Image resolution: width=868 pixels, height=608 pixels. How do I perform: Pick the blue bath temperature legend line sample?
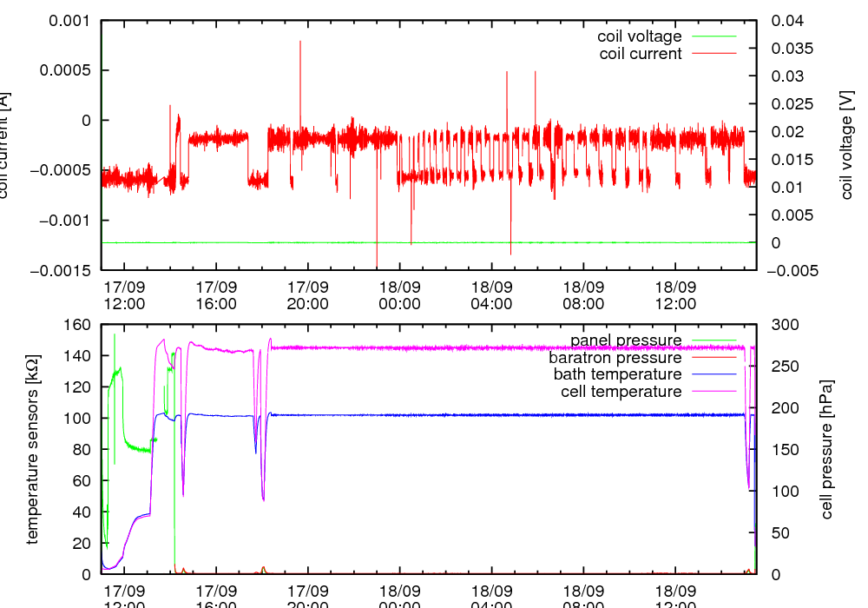coord(713,374)
